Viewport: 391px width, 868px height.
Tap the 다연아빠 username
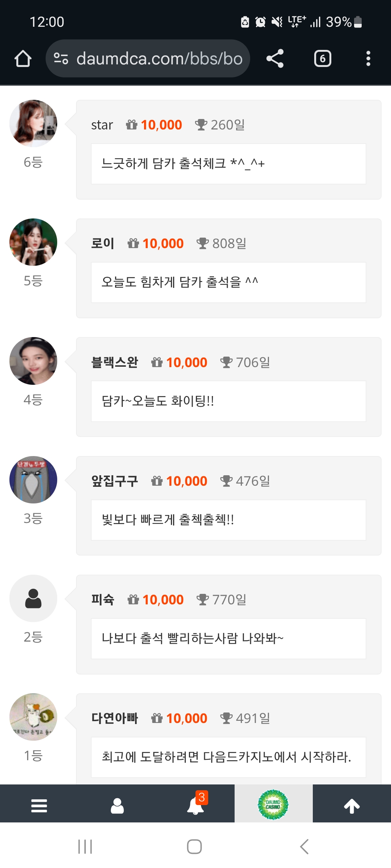click(114, 718)
